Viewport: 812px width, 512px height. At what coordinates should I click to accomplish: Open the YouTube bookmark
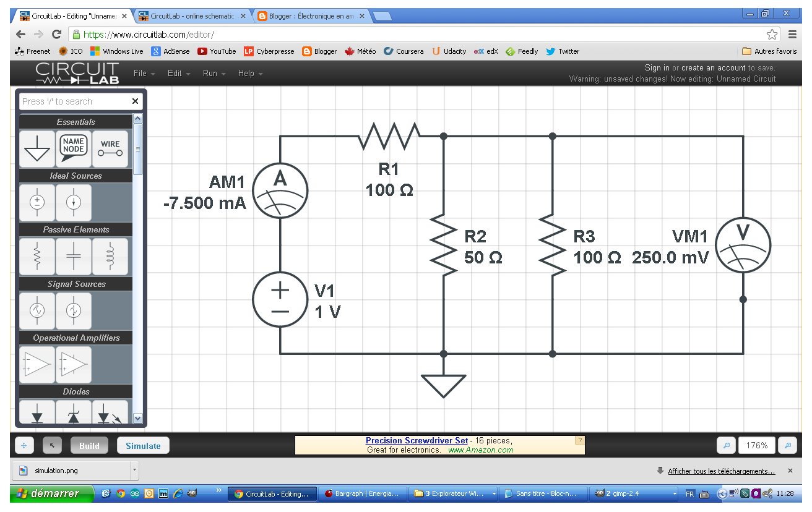point(217,51)
